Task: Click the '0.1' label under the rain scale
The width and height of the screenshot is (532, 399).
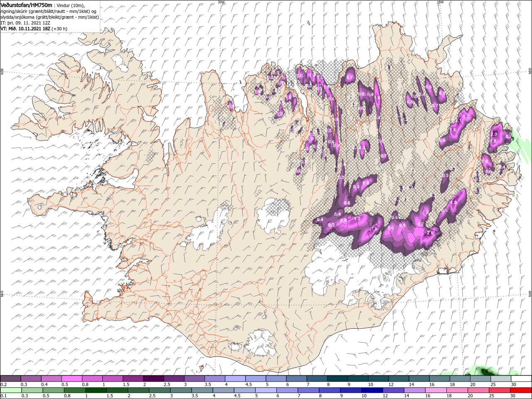Action: point(3,396)
